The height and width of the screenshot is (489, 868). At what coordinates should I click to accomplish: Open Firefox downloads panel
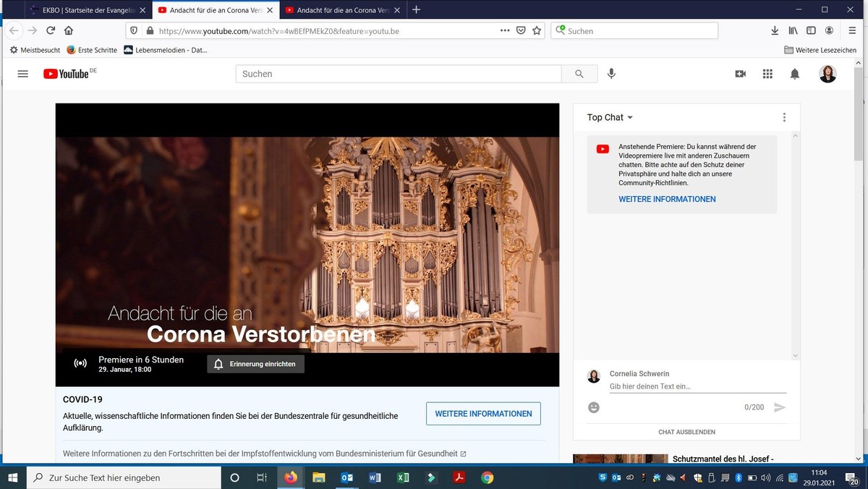click(x=775, y=30)
